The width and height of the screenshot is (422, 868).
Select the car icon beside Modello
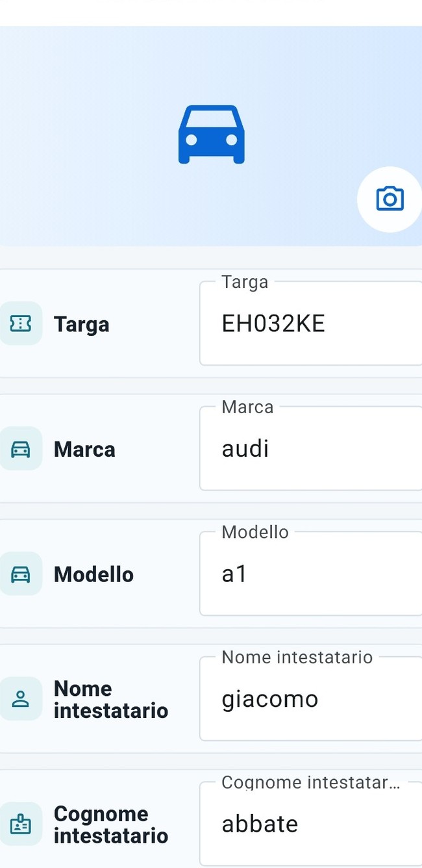point(21,574)
